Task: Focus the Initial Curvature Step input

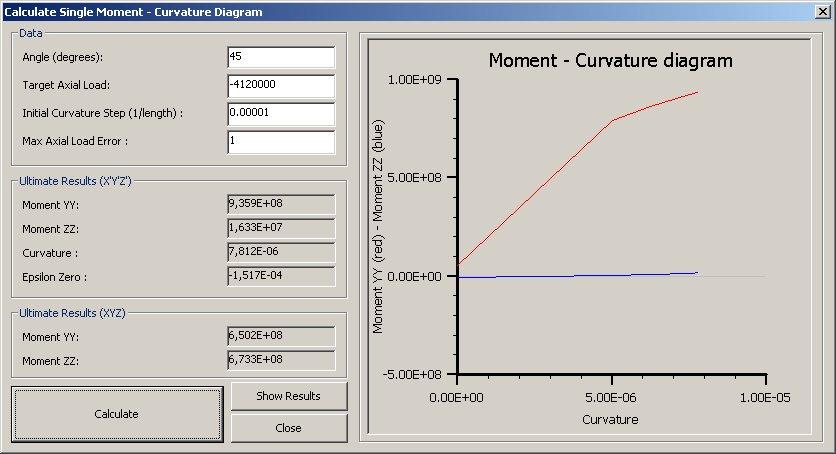Action: click(x=280, y=113)
